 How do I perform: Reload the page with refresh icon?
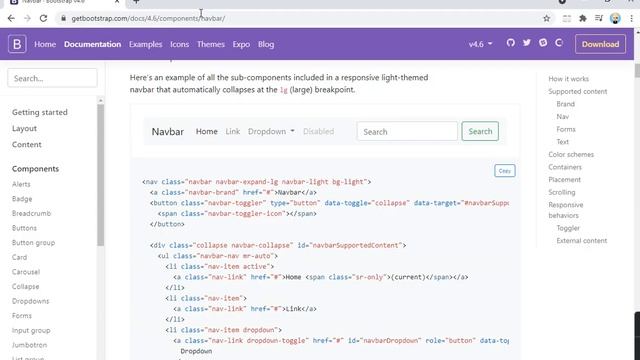(43, 18)
